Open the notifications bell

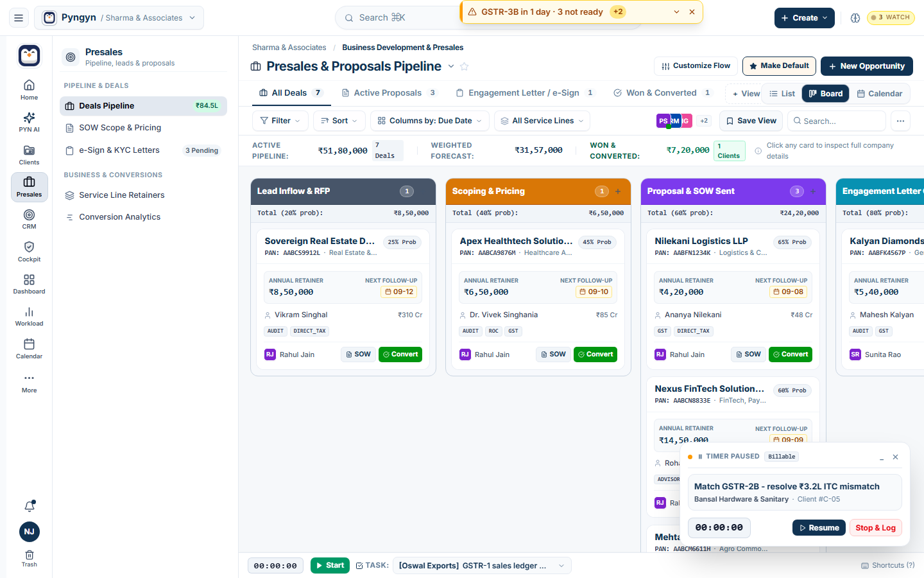[29, 506]
